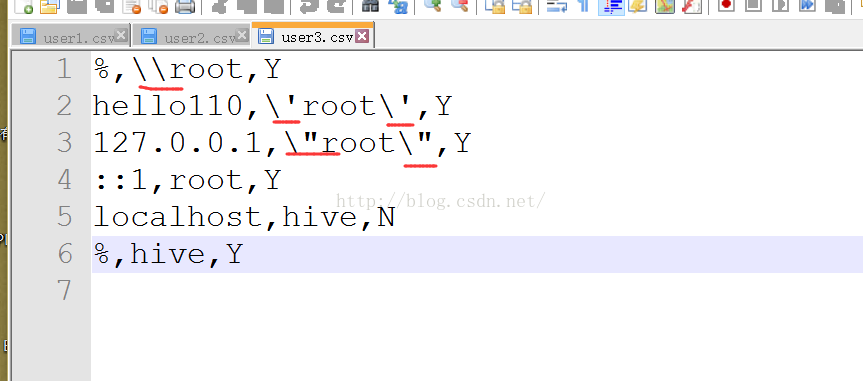Toggle word wrap toolbar icon
The width and height of the screenshot is (863, 381).
[x=556, y=6]
